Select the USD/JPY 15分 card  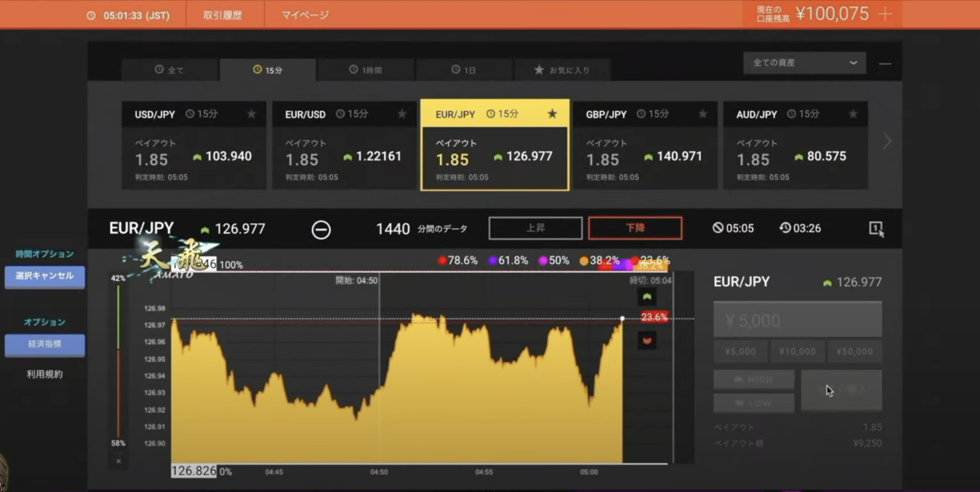coord(194,145)
